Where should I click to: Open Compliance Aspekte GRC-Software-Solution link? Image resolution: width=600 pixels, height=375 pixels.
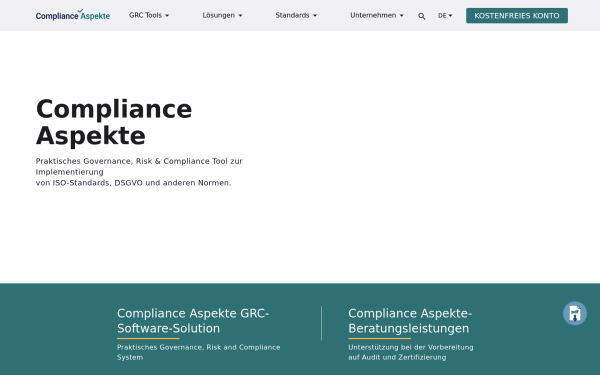coord(193,321)
